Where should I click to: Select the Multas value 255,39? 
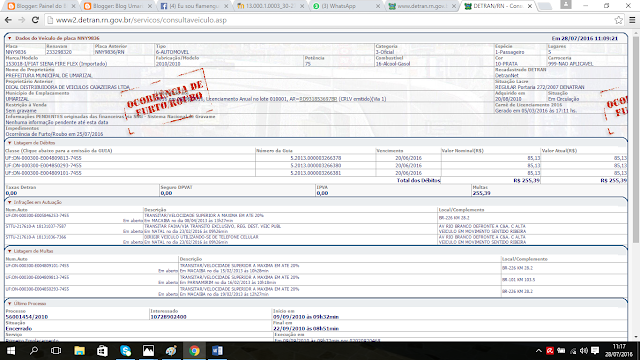tap(481, 193)
